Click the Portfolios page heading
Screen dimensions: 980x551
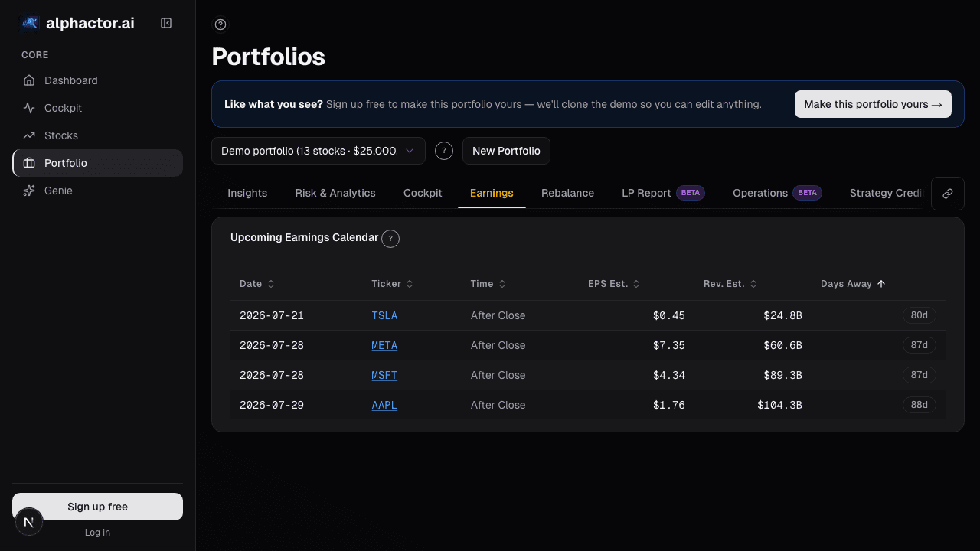coord(268,57)
